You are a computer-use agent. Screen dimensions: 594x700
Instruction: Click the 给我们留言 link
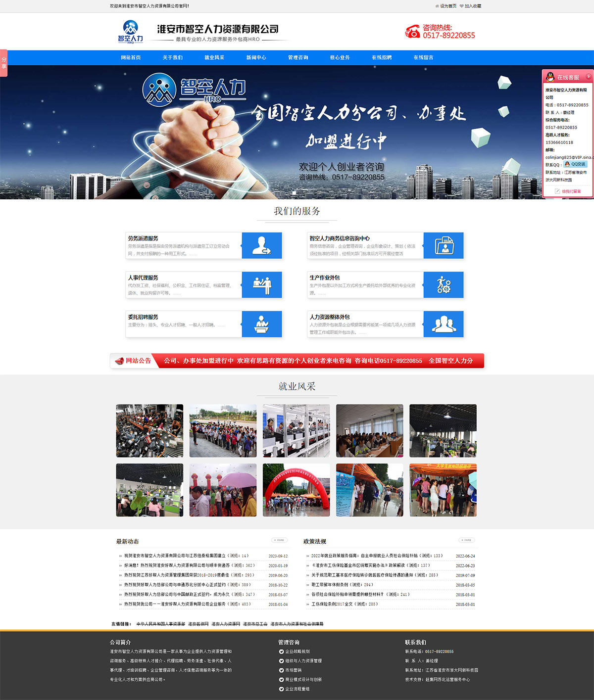pos(571,191)
